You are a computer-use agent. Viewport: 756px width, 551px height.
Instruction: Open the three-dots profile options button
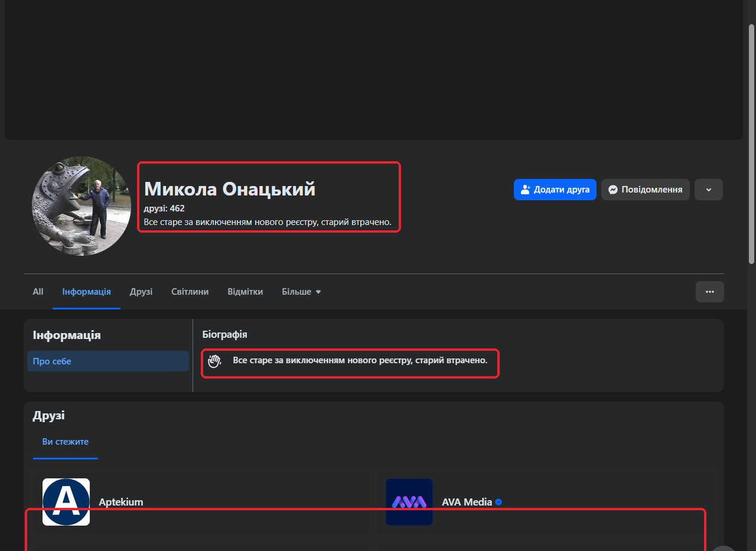click(710, 292)
